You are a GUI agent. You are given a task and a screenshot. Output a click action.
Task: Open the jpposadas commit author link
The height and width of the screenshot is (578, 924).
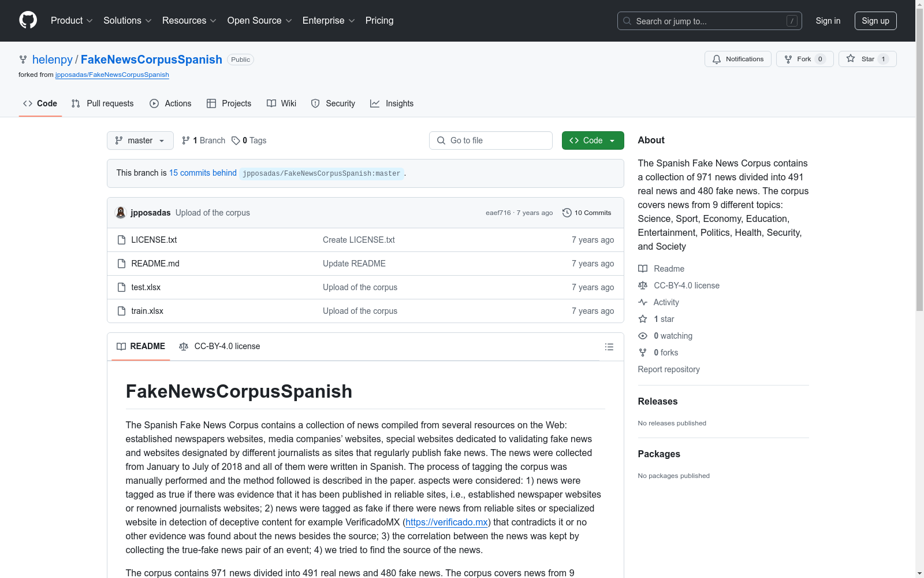[x=151, y=213]
